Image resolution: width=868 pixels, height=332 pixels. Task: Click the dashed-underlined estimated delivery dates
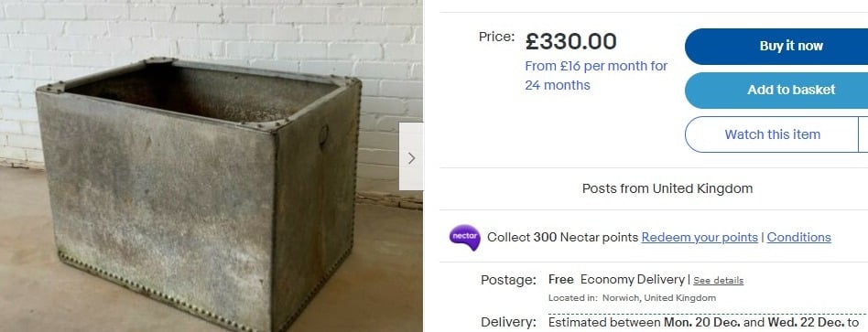tap(703, 322)
